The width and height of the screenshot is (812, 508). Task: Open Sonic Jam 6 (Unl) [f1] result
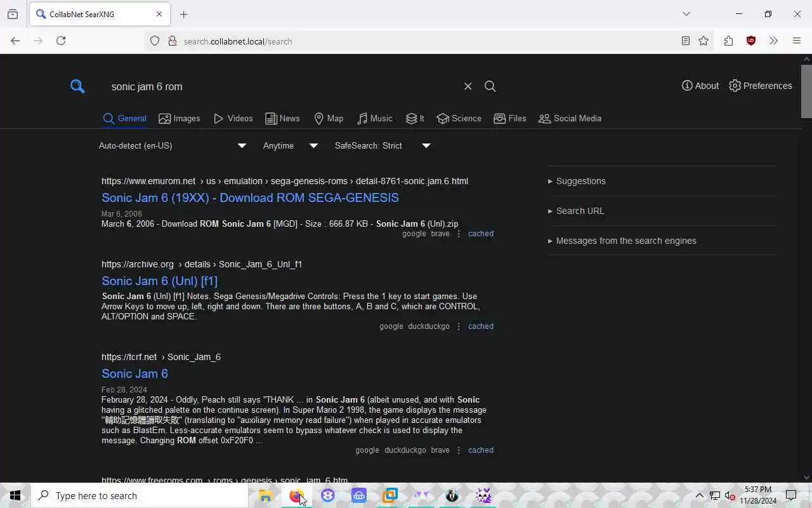pyautogui.click(x=159, y=281)
